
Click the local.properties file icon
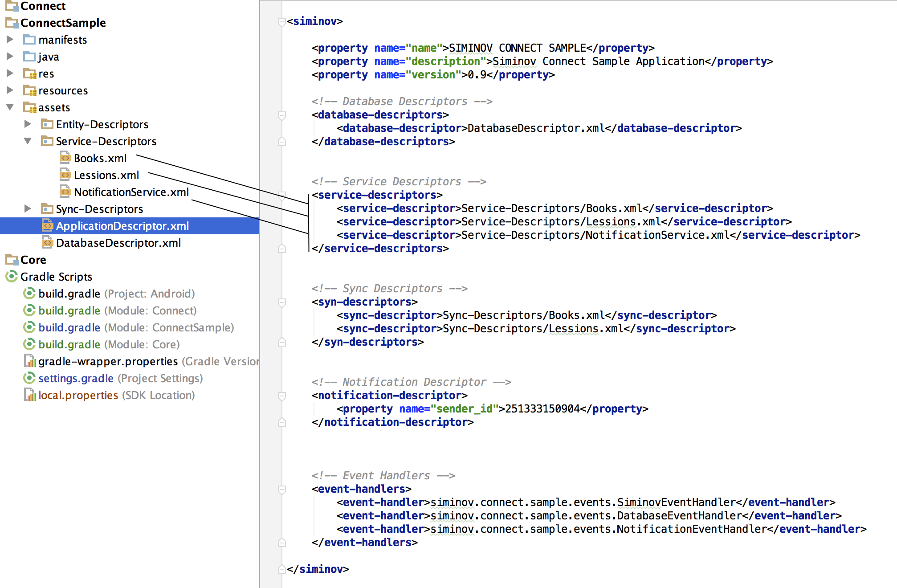[29, 395]
